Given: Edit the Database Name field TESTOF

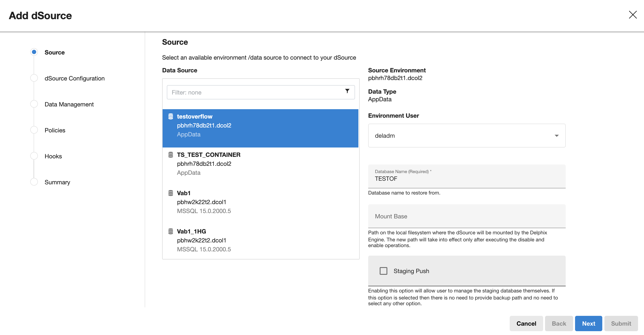Looking at the screenshot, I should (467, 176).
